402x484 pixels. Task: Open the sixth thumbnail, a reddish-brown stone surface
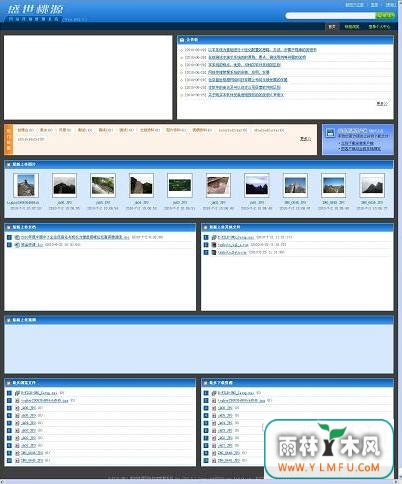218,185
